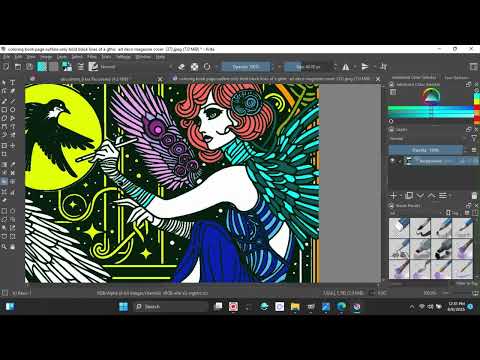The width and height of the screenshot is (480, 360).
Task: Open the Layers blending mode dropdown
Action: click(x=427, y=139)
